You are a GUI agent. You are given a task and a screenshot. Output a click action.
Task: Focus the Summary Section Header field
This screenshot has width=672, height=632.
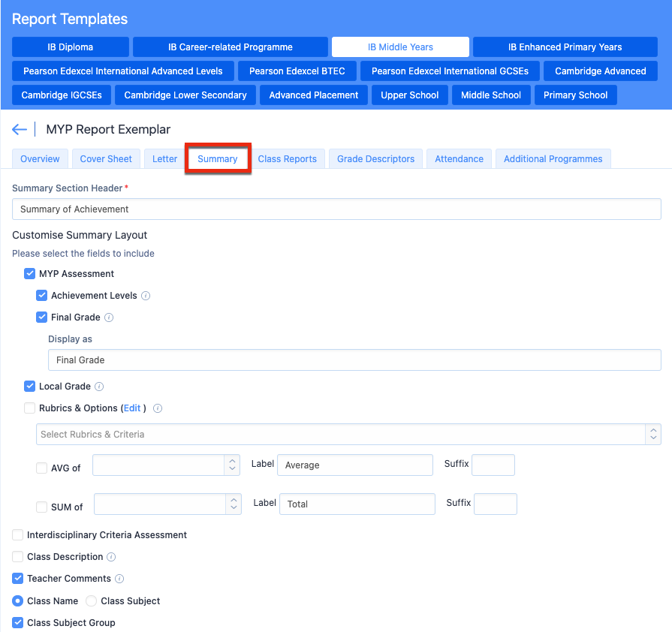(336, 209)
